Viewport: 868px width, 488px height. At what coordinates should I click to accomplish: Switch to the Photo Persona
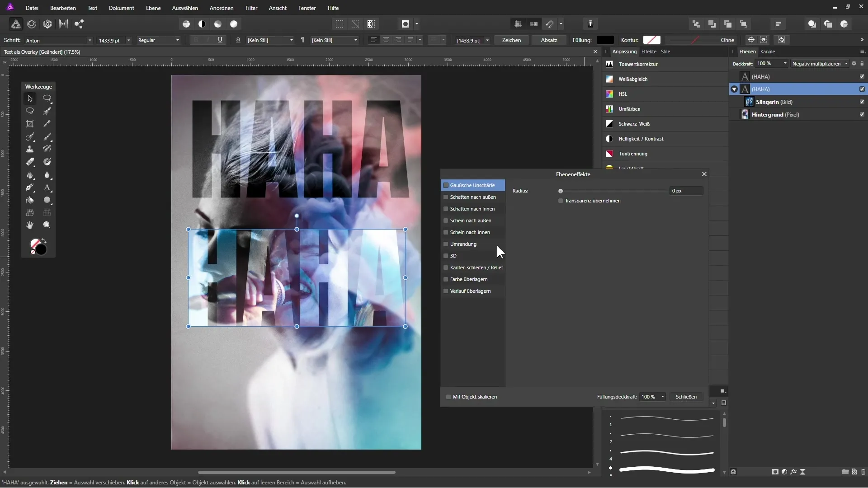pyautogui.click(x=15, y=24)
